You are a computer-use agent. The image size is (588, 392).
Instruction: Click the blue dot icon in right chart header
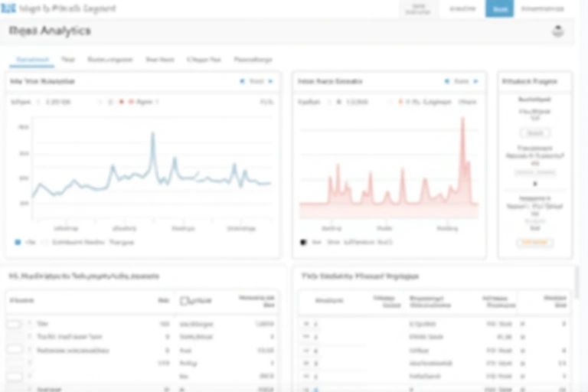[x=447, y=81]
